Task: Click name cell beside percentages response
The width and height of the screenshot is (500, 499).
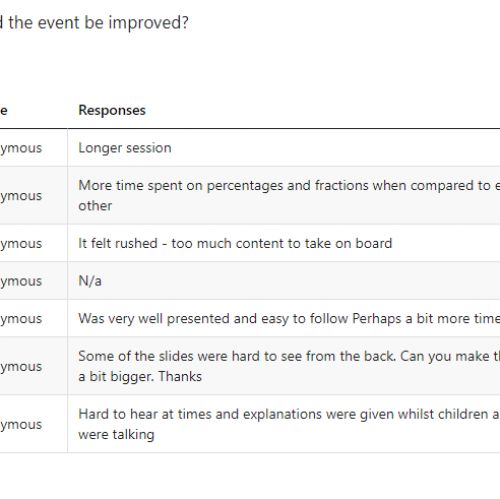Action: (x=21, y=195)
